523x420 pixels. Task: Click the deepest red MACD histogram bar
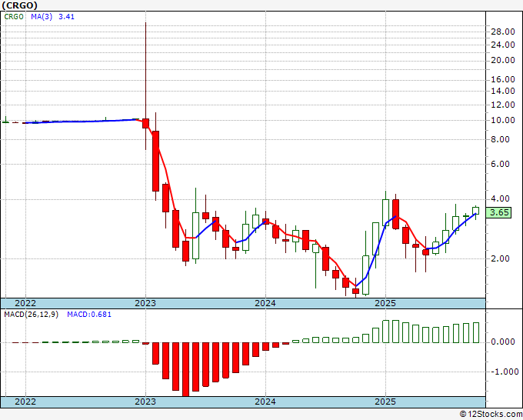point(186,369)
